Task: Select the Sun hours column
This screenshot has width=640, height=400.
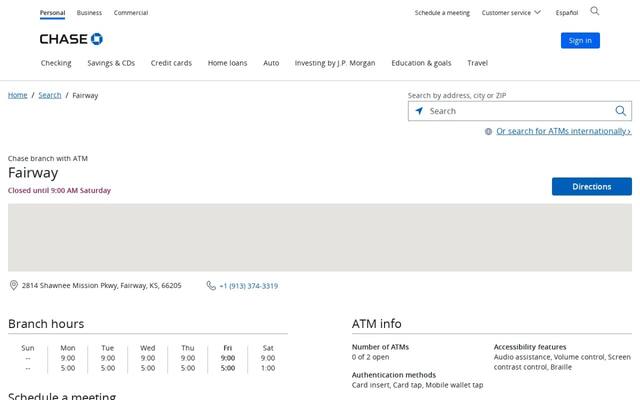Action: pos(28,358)
